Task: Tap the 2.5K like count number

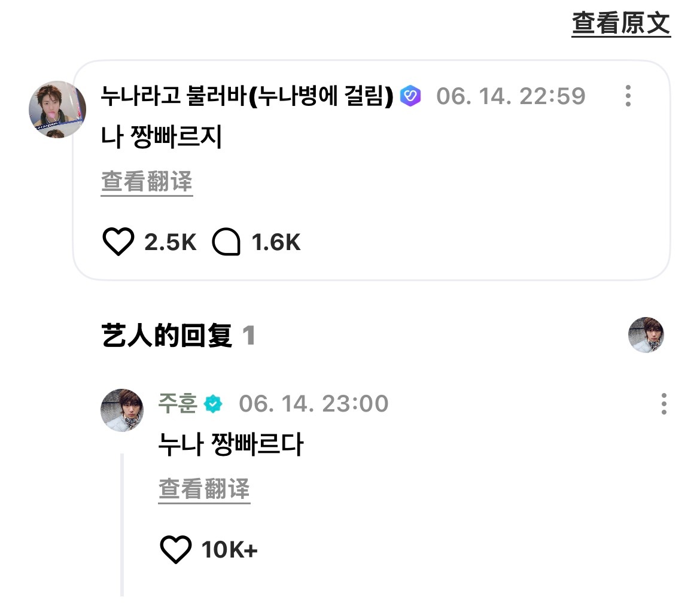Action: click(170, 242)
